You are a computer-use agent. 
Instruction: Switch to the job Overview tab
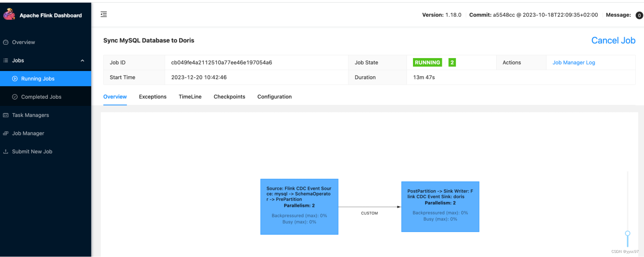pyautogui.click(x=115, y=97)
